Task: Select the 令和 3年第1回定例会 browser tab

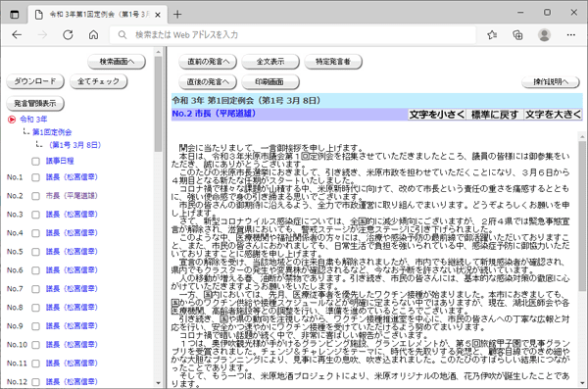Action: (x=97, y=15)
